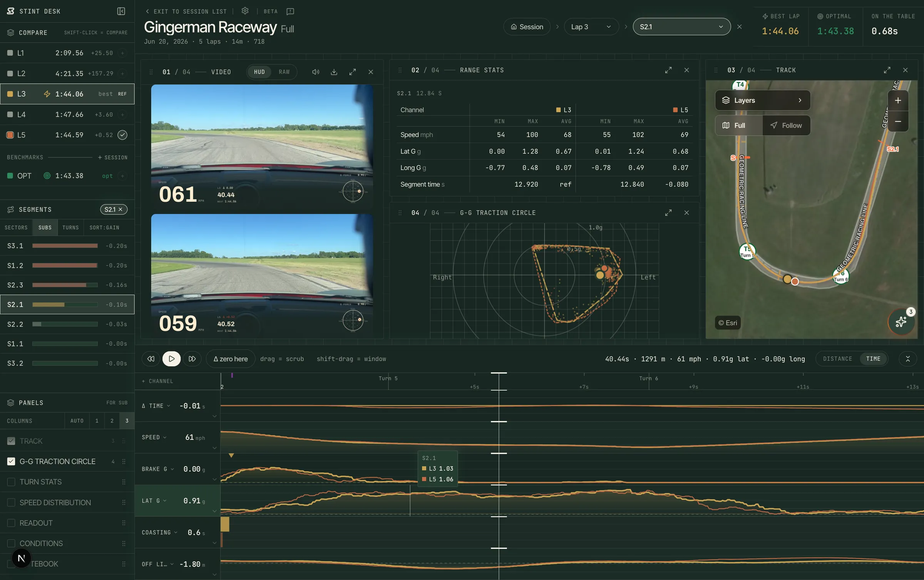924x580 pixels.
Task: Expand the map Layers menu
Action: (x=762, y=100)
